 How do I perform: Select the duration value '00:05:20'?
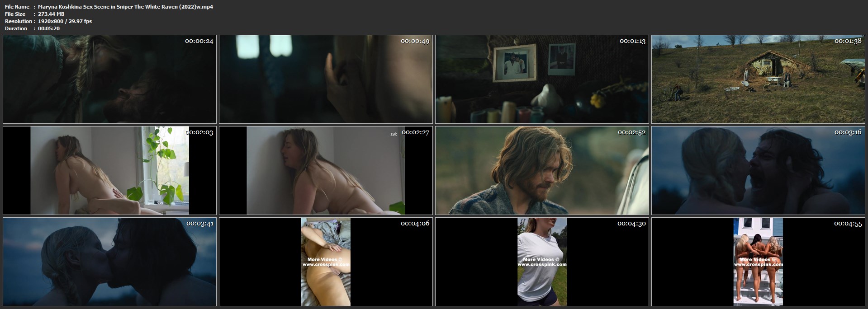click(x=49, y=28)
